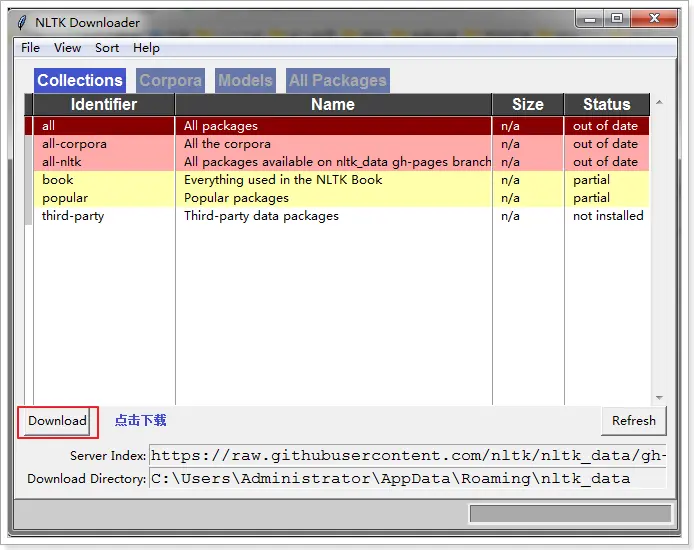This screenshot has width=694, height=550.
Task: Select the 'all-nltk' identifier row
Action: pos(104,162)
